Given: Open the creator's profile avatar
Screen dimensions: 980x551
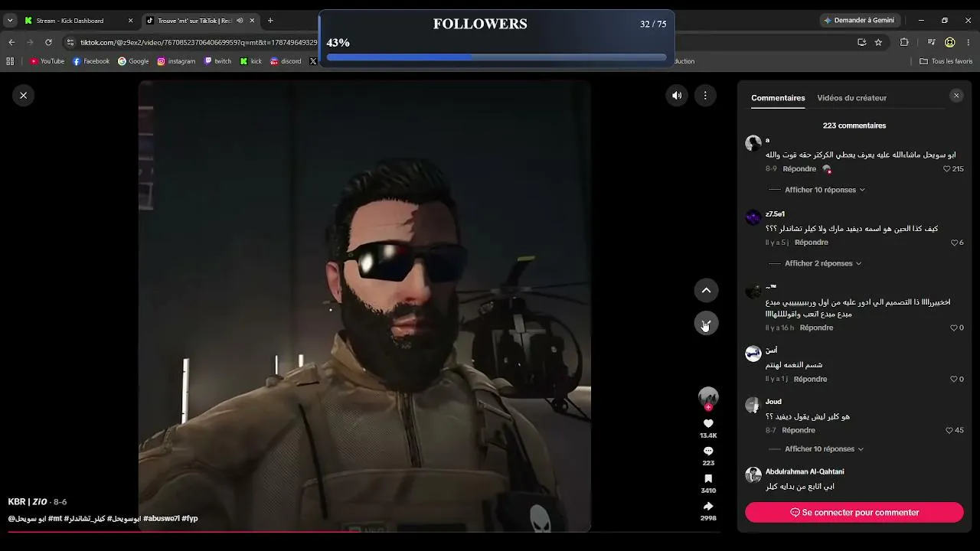Looking at the screenshot, I should click(708, 396).
